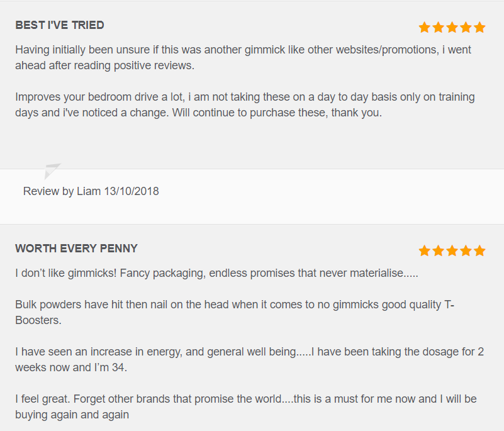504x431 pixels.
Task: Click the review date 13/10/2018
Action: 132,191
